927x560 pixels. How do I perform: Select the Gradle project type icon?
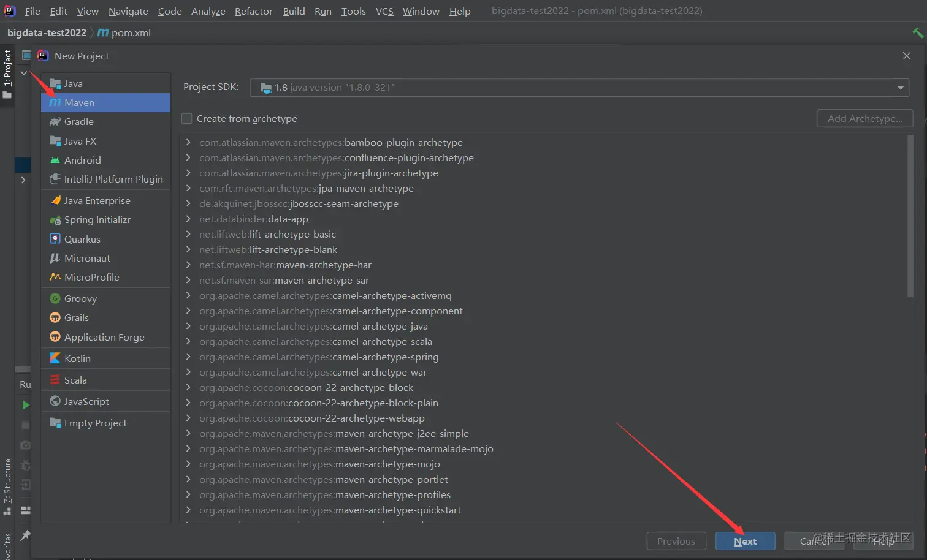[55, 121]
